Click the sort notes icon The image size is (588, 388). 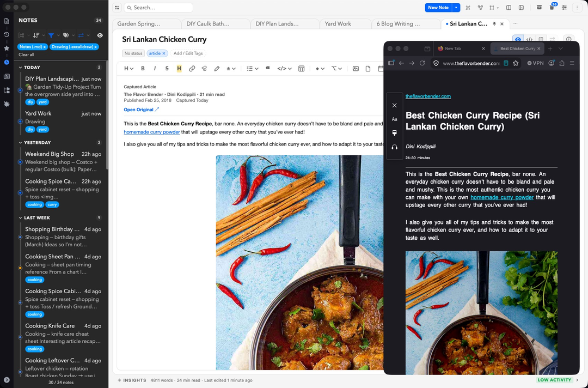36,35
